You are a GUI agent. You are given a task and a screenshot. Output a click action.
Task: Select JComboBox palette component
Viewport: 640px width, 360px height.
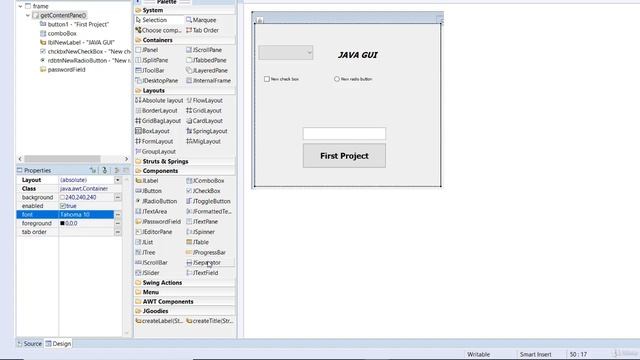(205, 181)
